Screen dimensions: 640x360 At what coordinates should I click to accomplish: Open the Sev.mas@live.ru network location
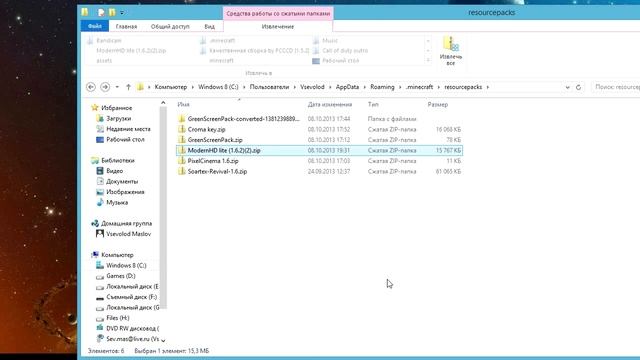(x=132, y=339)
